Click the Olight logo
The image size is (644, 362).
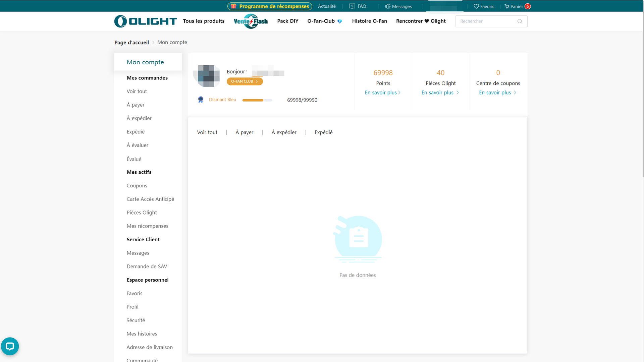(x=146, y=21)
